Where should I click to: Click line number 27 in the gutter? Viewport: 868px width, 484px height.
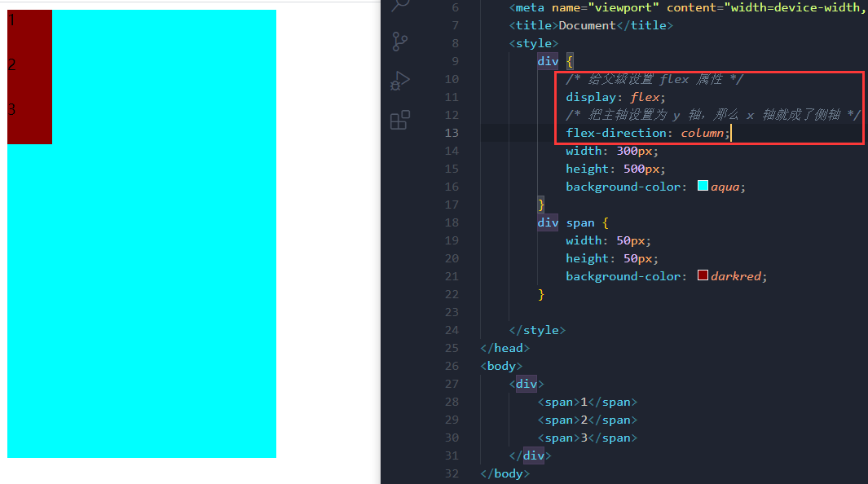point(451,384)
